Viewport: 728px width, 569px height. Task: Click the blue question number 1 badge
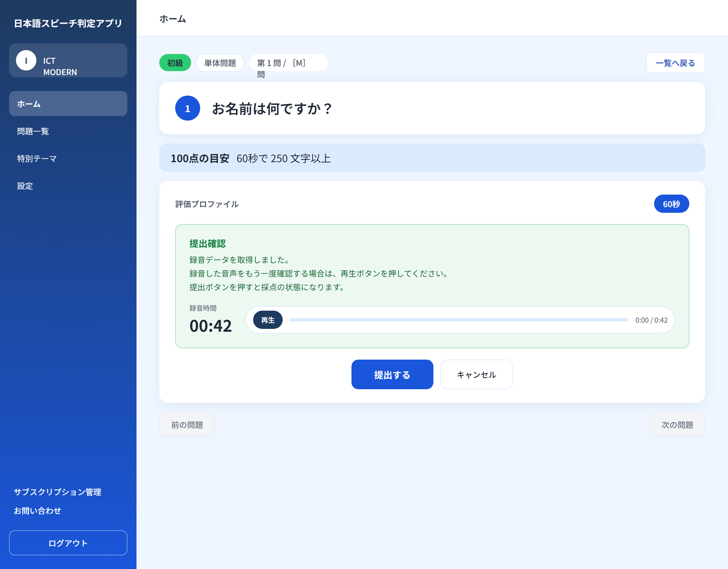[x=187, y=108]
